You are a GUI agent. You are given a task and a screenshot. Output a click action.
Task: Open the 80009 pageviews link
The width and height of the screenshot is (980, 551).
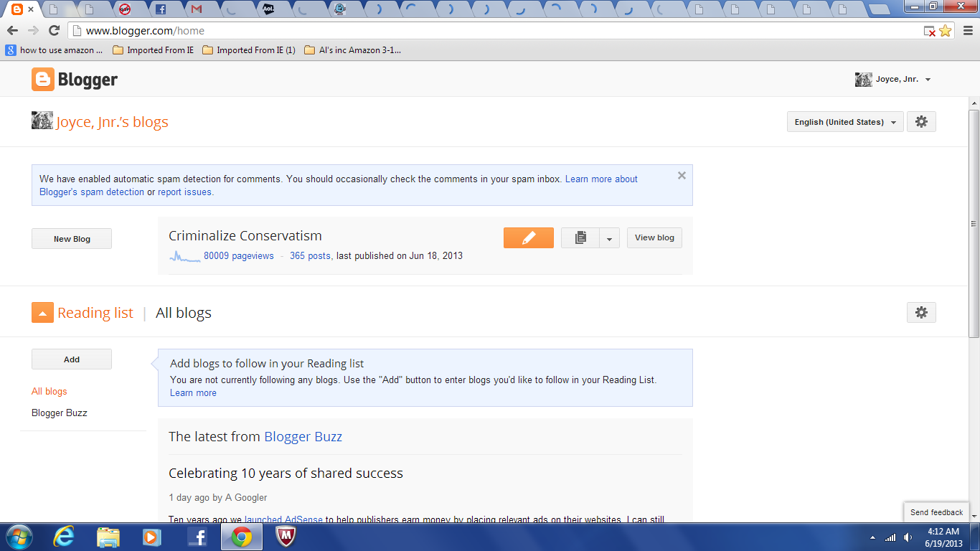[x=239, y=255]
